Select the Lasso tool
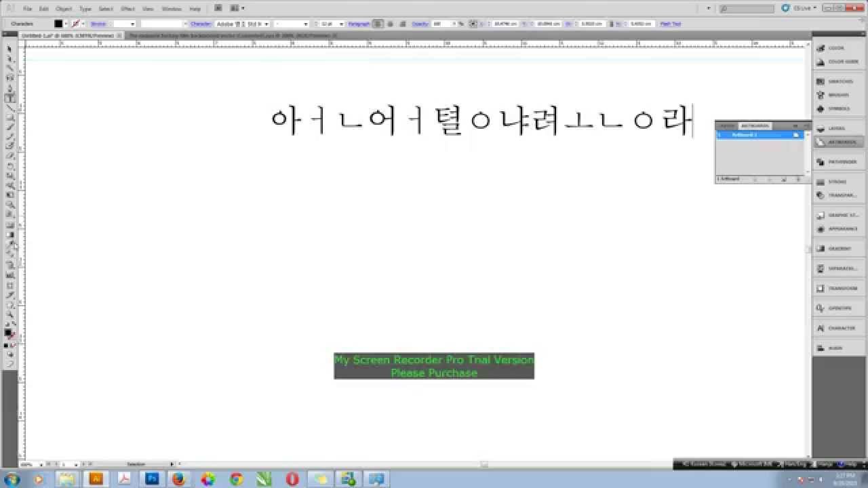Image resolution: width=868 pixels, height=488 pixels. (x=9, y=78)
